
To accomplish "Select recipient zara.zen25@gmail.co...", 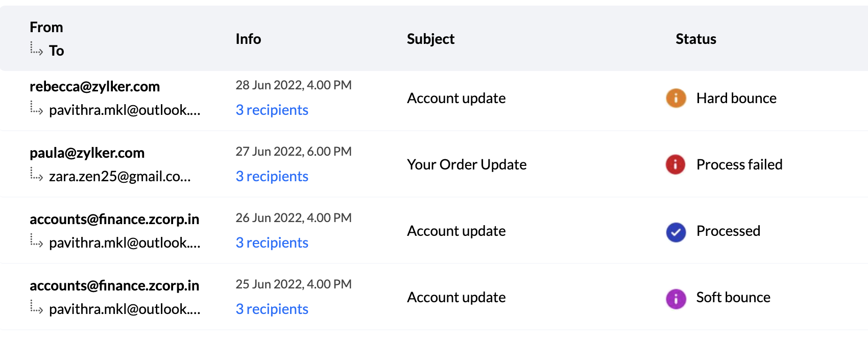I will (120, 176).
